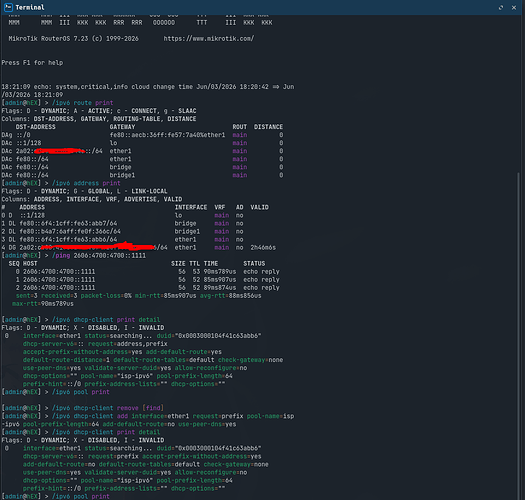Click the 'sent=3' ping summary value

[27, 296]
